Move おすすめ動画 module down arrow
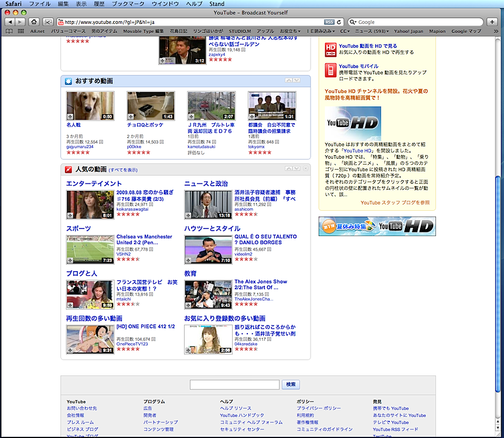This screenshot has width=504, height=438. (297, 80)
